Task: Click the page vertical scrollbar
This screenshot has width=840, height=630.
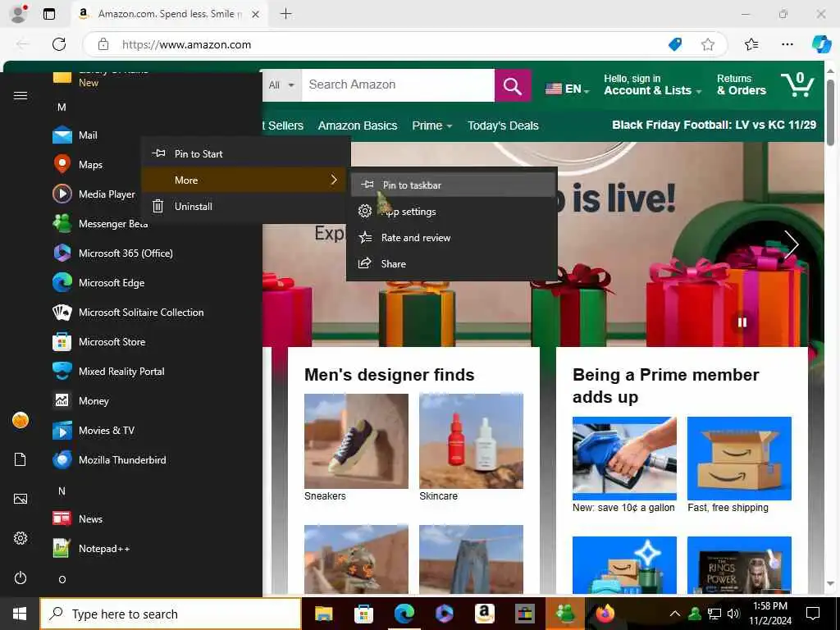Action: [830, 112]
